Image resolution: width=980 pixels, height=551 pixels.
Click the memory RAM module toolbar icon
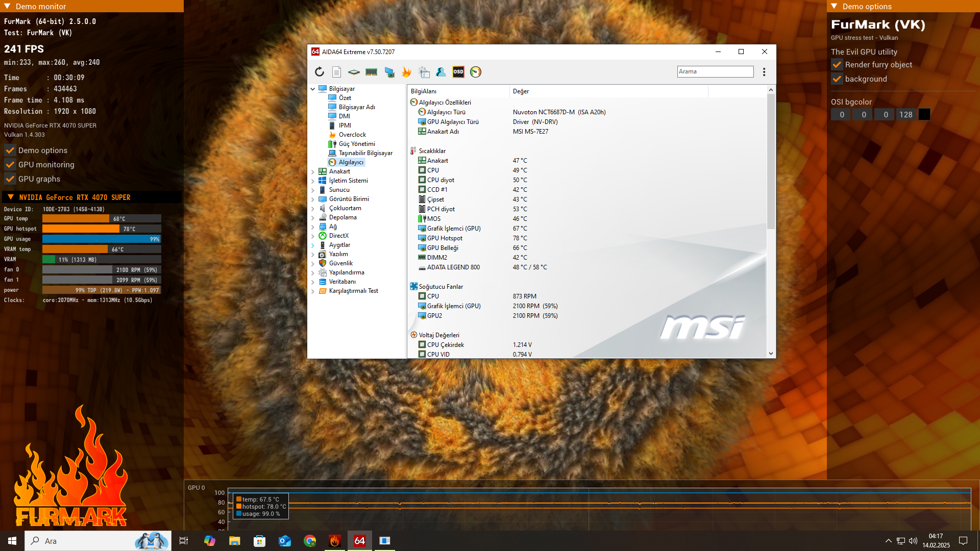[371, 72]
